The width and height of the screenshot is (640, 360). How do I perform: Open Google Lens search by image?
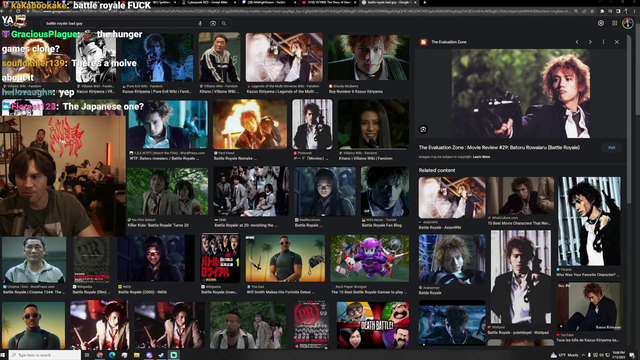213,23
